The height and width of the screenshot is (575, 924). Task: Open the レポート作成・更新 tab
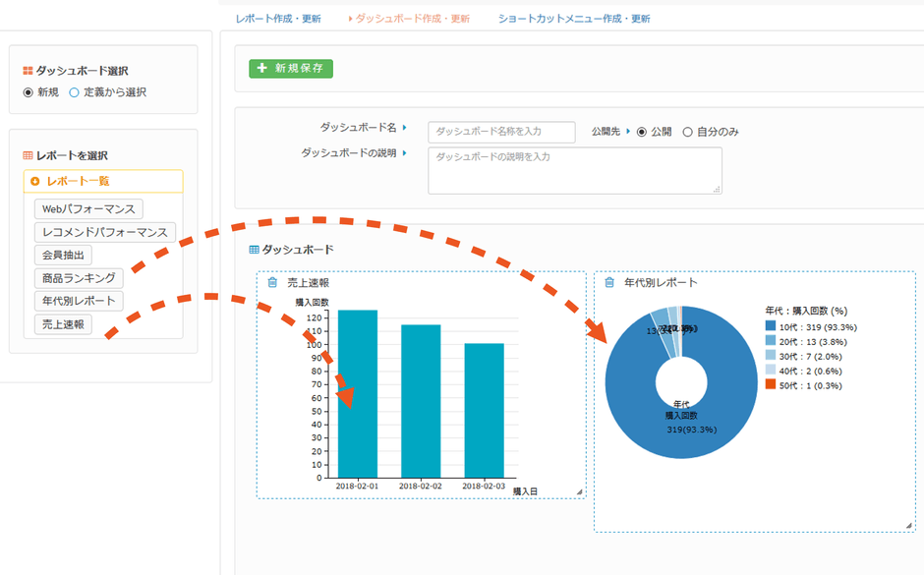click(x=278, y=19)
